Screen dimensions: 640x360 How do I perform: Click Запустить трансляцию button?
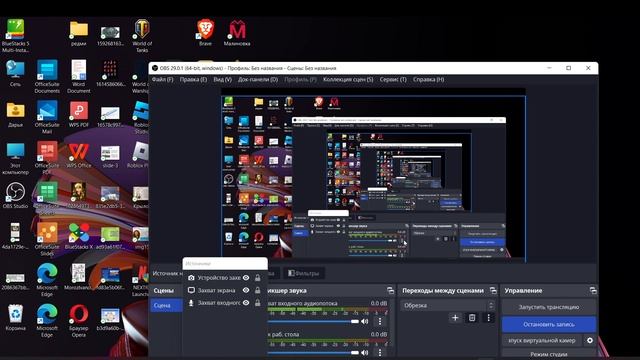pos(549,307)
